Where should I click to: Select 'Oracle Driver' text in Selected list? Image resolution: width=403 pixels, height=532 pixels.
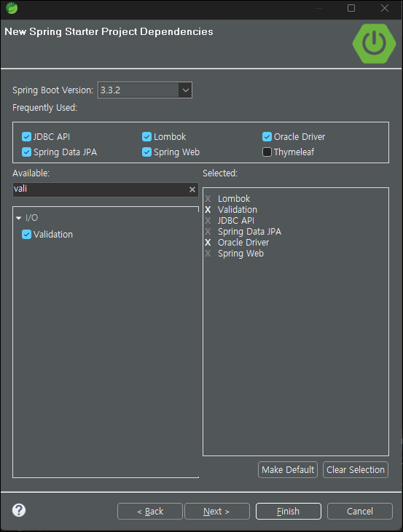243,243
